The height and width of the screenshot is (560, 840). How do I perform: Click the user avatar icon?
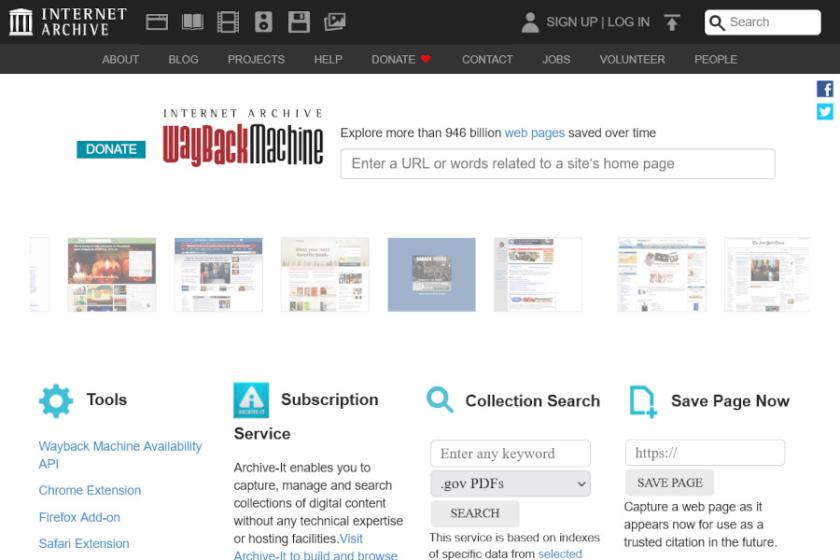(x=530, y=23)
